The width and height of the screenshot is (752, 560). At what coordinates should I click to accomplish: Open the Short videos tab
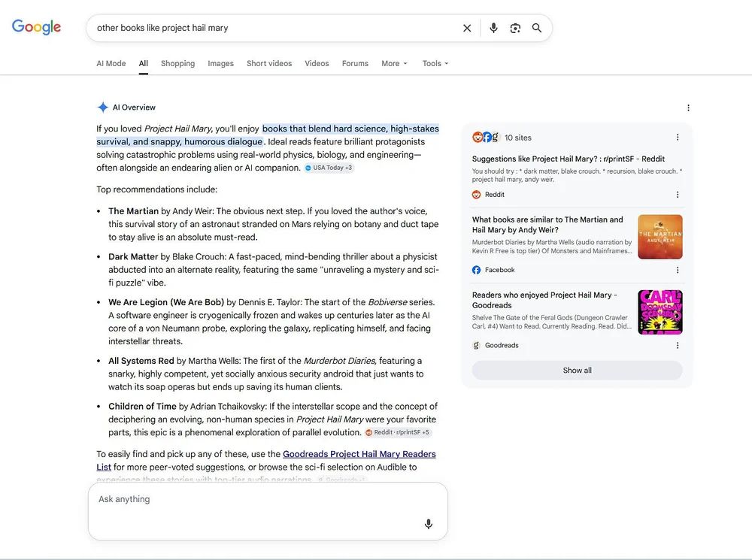point(269,63)
